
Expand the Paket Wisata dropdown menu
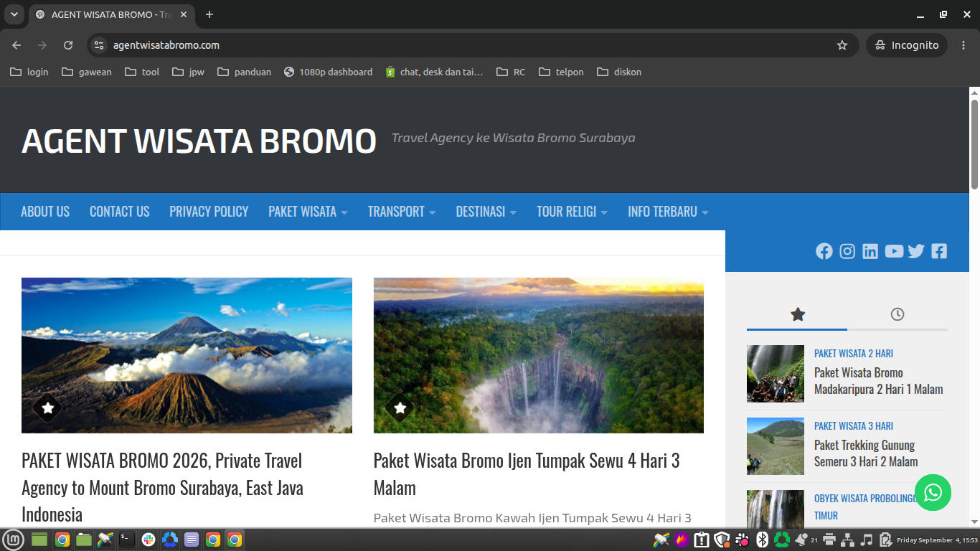[308, 212]
